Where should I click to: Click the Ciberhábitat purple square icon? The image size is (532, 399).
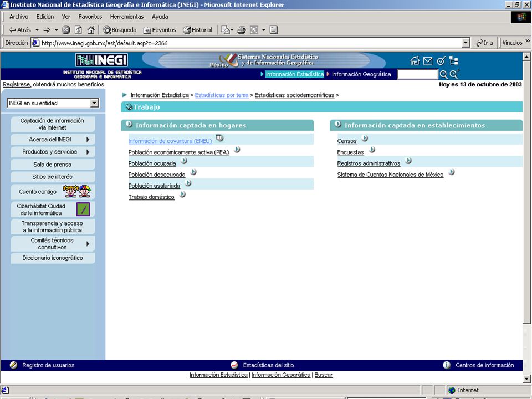83,209
